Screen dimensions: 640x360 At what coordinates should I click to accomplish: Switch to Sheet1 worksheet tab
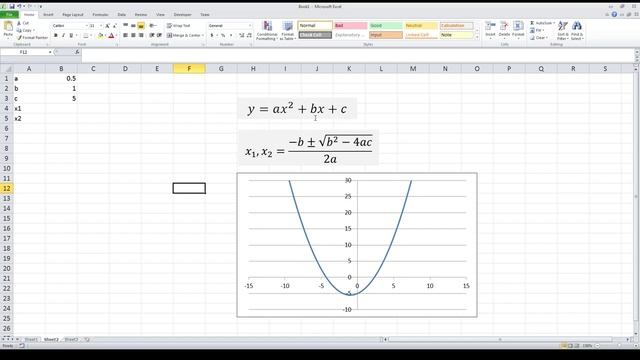pyautogui.click(x=31, y=339)
